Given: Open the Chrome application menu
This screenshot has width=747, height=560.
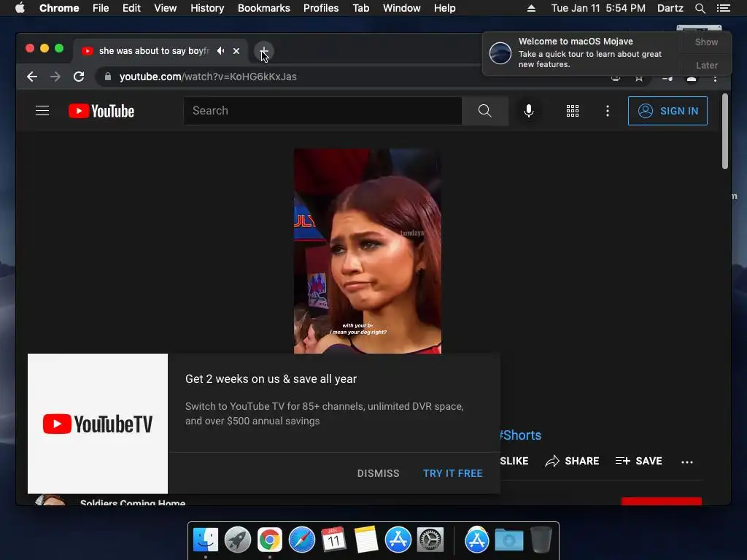Looking at the screenshot, I should coord(59,8).
